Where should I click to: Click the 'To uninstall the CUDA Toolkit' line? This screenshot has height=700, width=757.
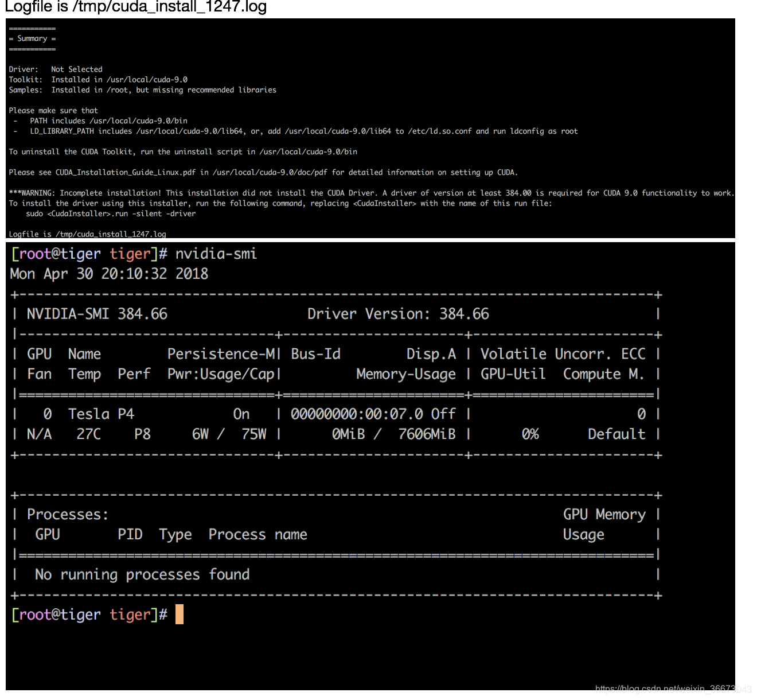183,152
